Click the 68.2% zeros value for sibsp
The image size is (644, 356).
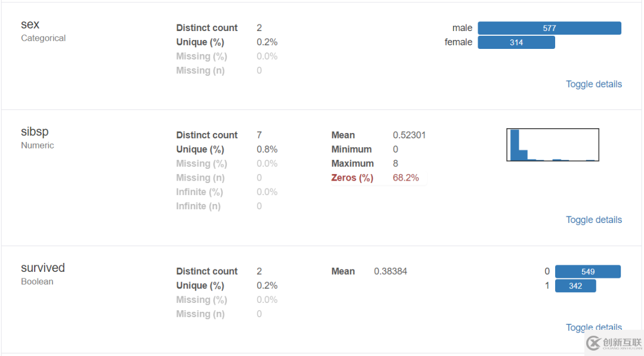[405, 178]
